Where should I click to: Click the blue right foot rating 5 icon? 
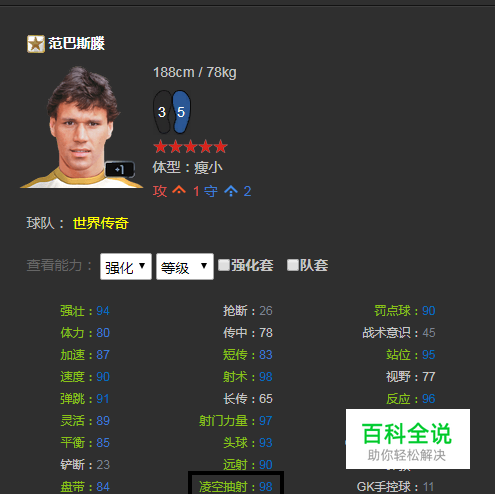[181, 112]
